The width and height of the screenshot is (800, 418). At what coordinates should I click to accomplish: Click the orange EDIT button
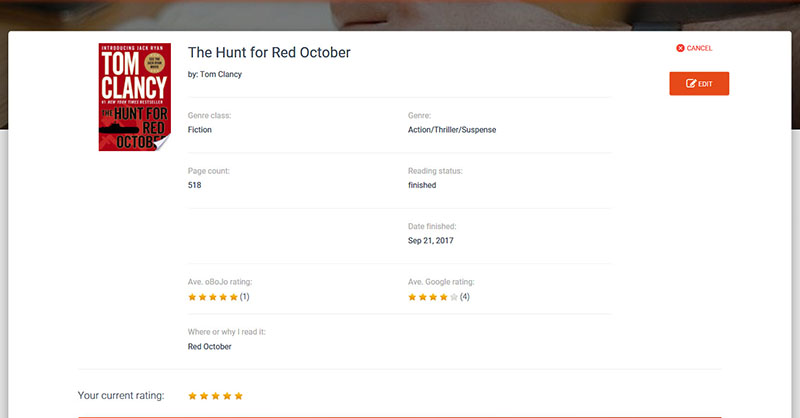tap(699, 84)
